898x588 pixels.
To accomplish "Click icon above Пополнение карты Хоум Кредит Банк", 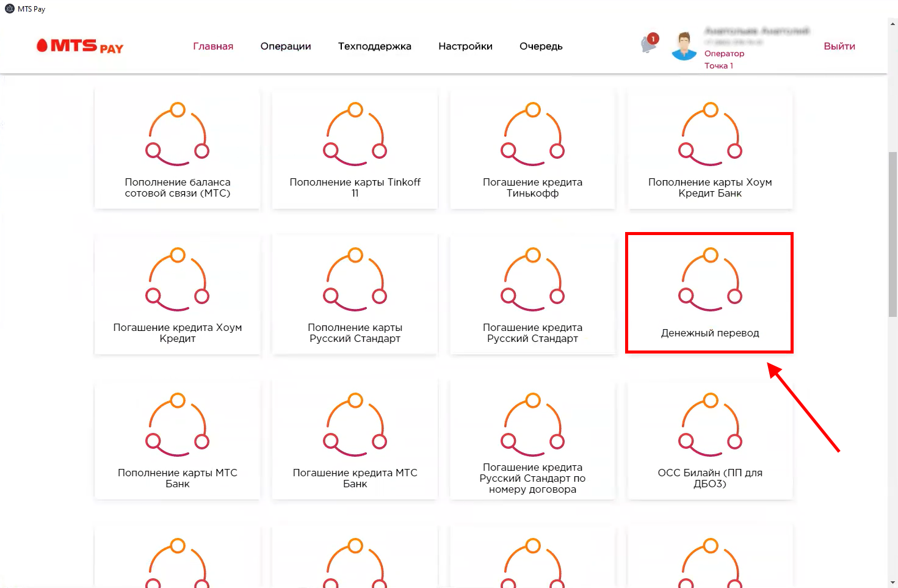I will pos(711,134).
